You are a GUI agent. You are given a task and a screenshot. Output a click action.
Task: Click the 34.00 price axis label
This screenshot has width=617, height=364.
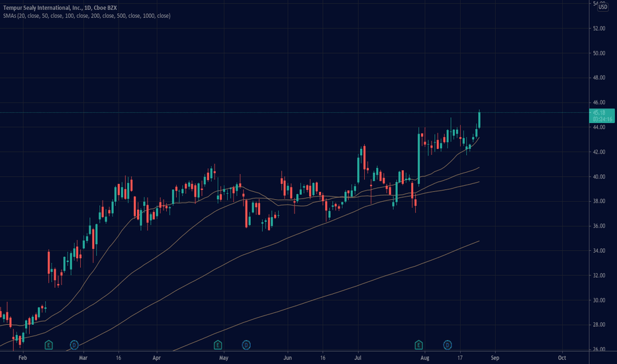pos(599,251)
